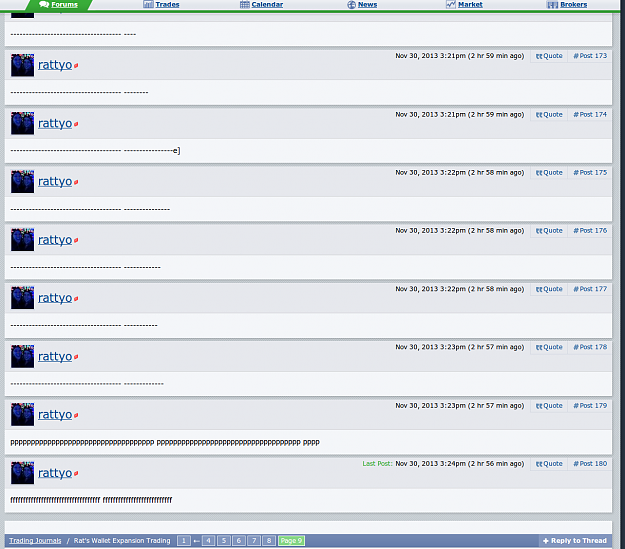Open rattyo profile in post 180

point(55,473)
